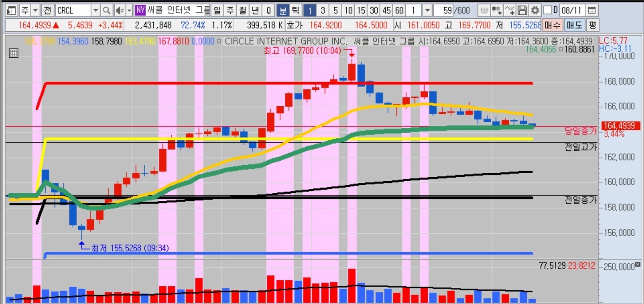Click the volume value 2,431,848
The height and width of the screenshot is (304, 644).
click(x=153, y=25)
